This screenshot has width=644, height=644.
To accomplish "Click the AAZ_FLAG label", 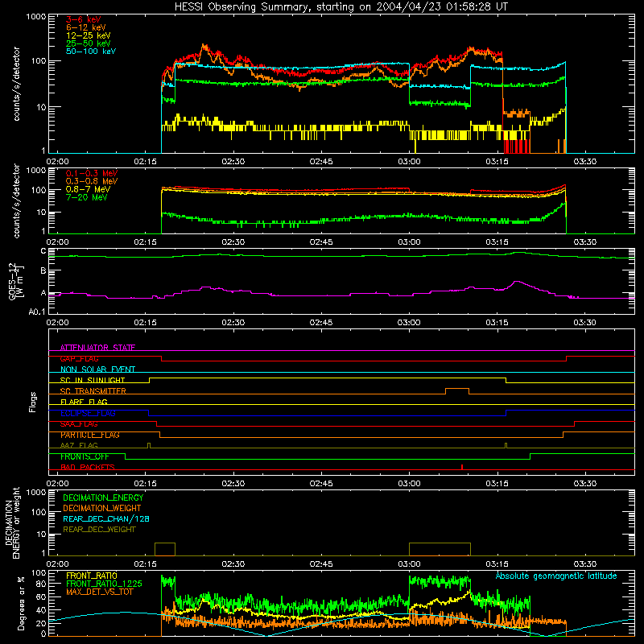I will (x=79, y=445).
